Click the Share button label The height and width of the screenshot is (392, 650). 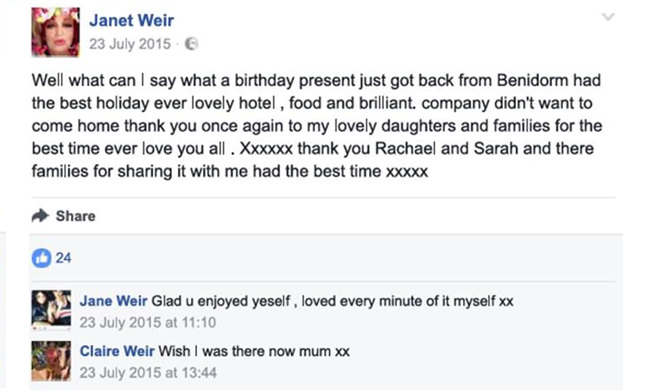tap(75, 216)
